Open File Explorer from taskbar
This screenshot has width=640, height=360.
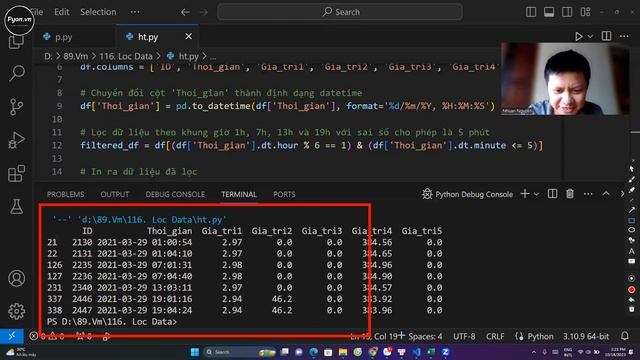343,352
